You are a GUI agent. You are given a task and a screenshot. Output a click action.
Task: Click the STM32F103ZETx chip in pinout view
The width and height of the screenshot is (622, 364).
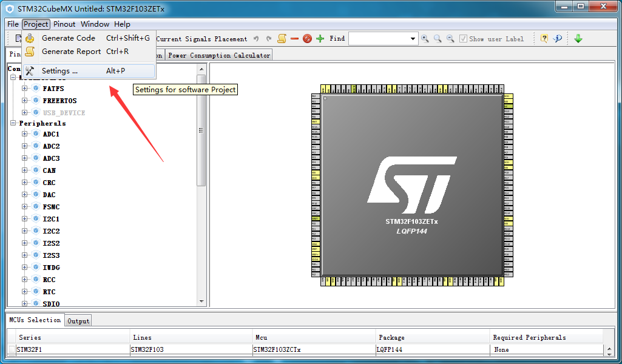[x=412, y=185]
